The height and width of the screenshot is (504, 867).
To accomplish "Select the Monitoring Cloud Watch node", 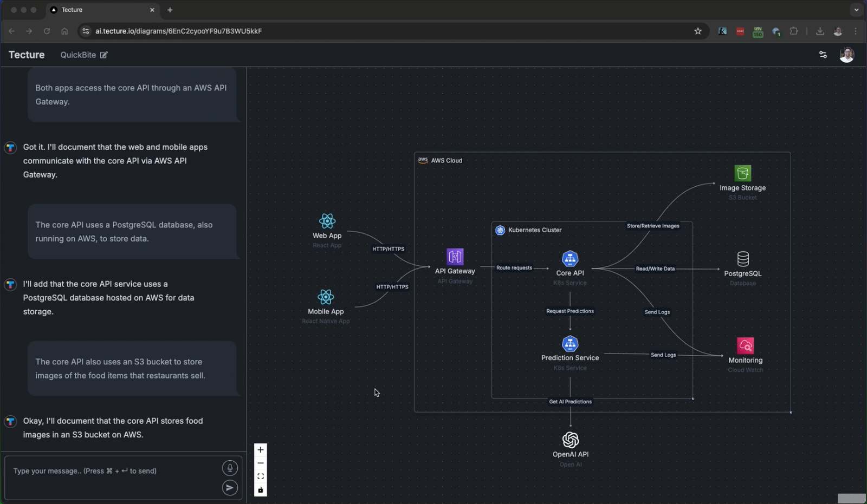I will [x=746, y=355].
